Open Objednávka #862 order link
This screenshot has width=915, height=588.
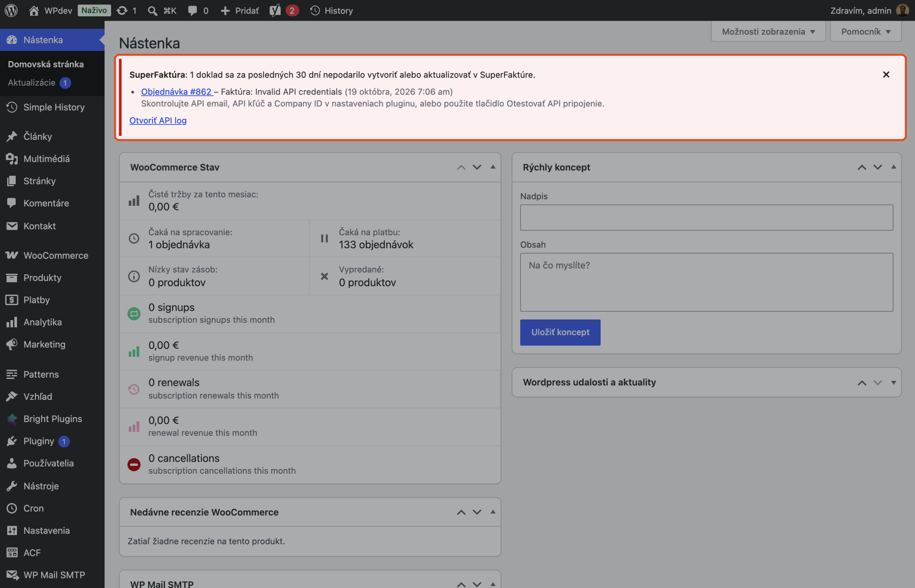(x=177, y=92)
